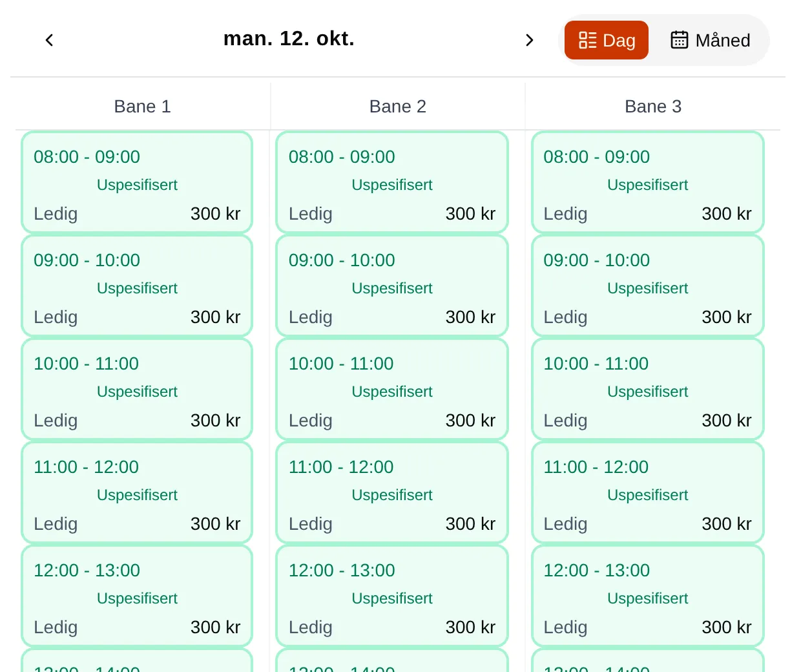Switch to Måned view
This screenshot has height=672, width=801.
(710, 40)
